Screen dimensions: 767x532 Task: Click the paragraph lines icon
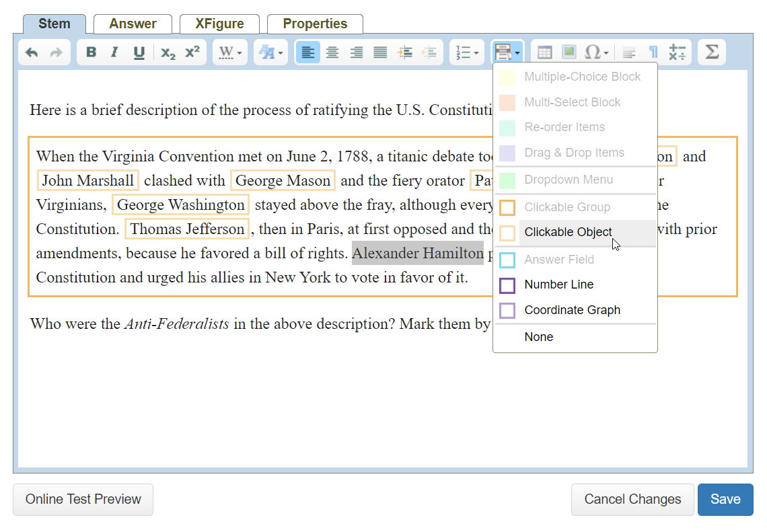[629, 52]
